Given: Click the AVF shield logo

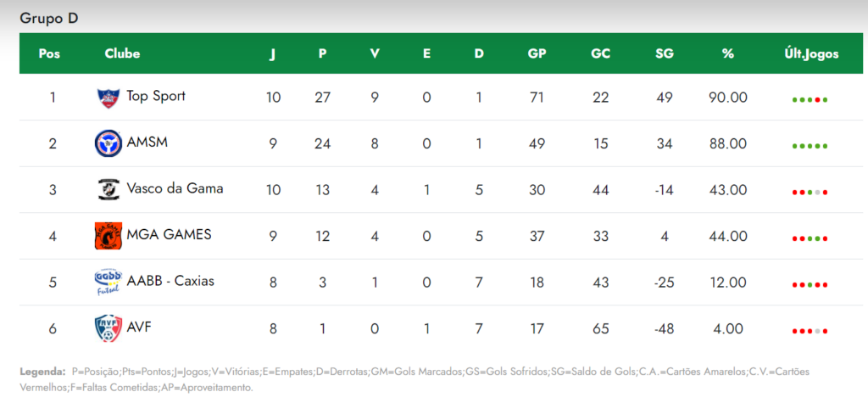Looking at the screenshot, I should (108, 328).
